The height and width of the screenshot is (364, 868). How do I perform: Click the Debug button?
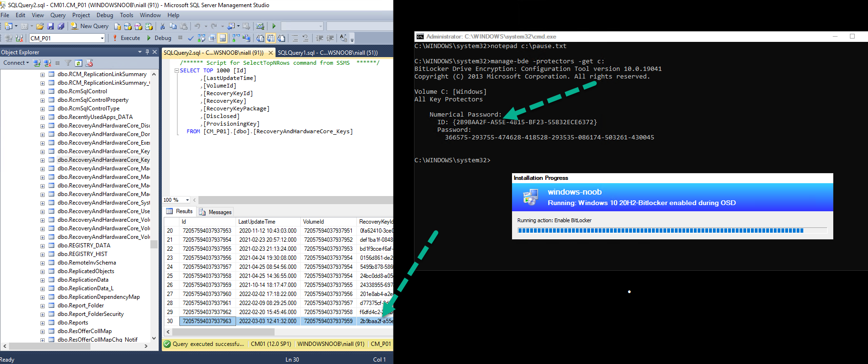(x=159, y=38)
